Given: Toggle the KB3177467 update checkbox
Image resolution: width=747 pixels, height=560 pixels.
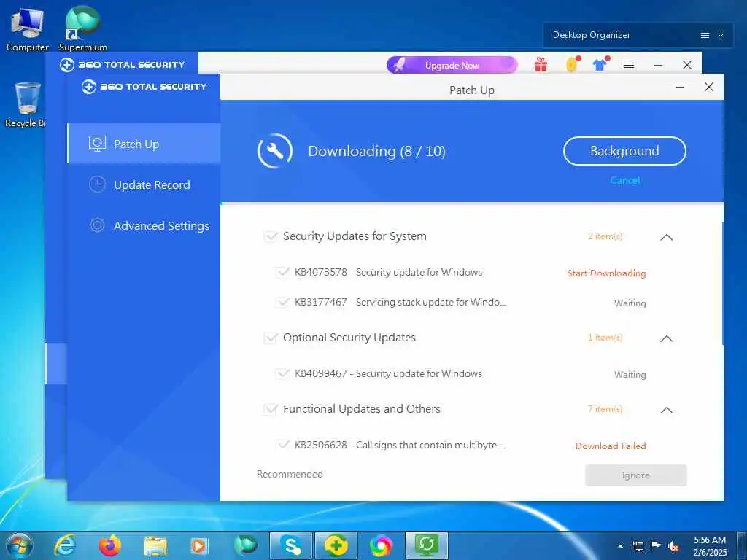Looking at the screenshot, I should (x=282, y=302).
